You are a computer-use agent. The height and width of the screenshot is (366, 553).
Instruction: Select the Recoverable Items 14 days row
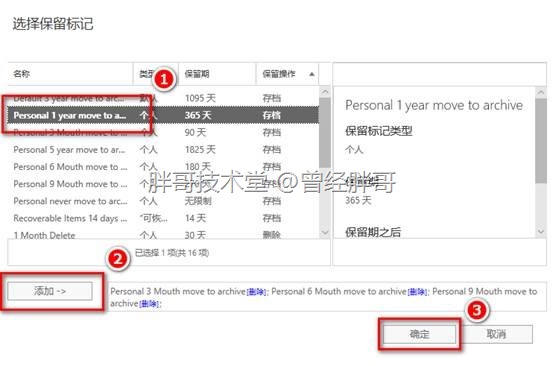(163, 218)
